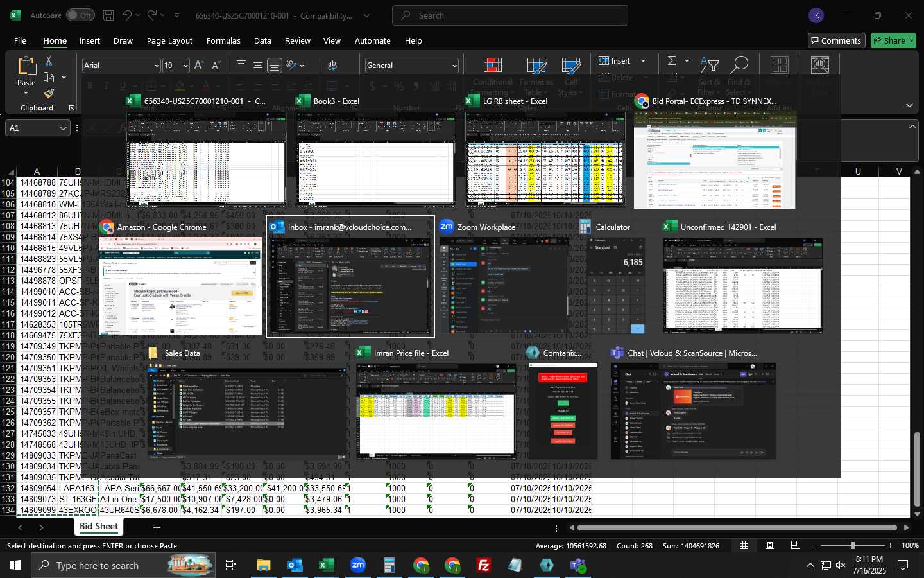
Task: Click the Paste clipboard icon
Action: click(26, 66)
